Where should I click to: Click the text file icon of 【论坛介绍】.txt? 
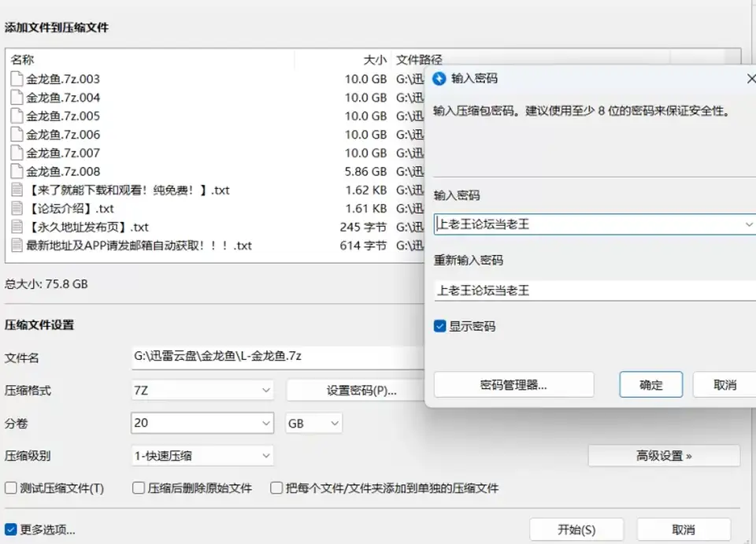[17, 208]
